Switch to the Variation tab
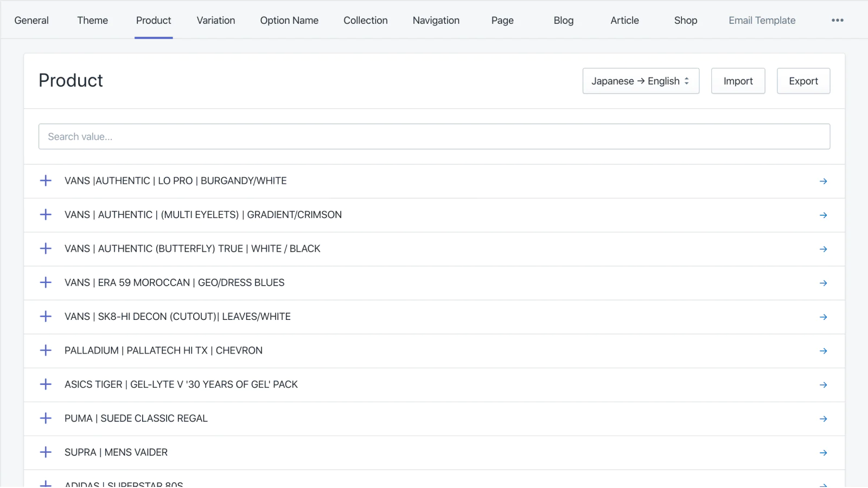Viewport: 868px width, 488px height. [215, 21]
